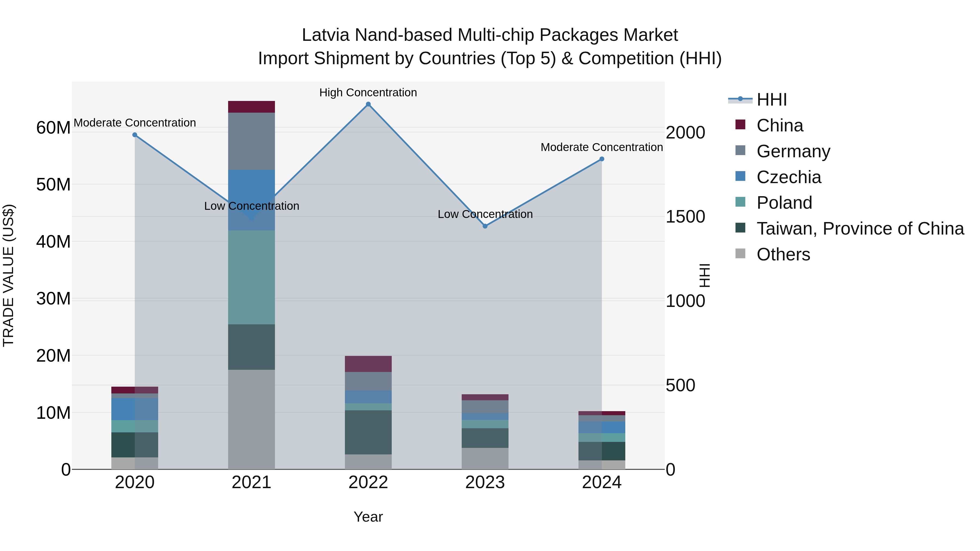Click the 2021 China bar segment
980x551 pixels.
coord(252,107)
